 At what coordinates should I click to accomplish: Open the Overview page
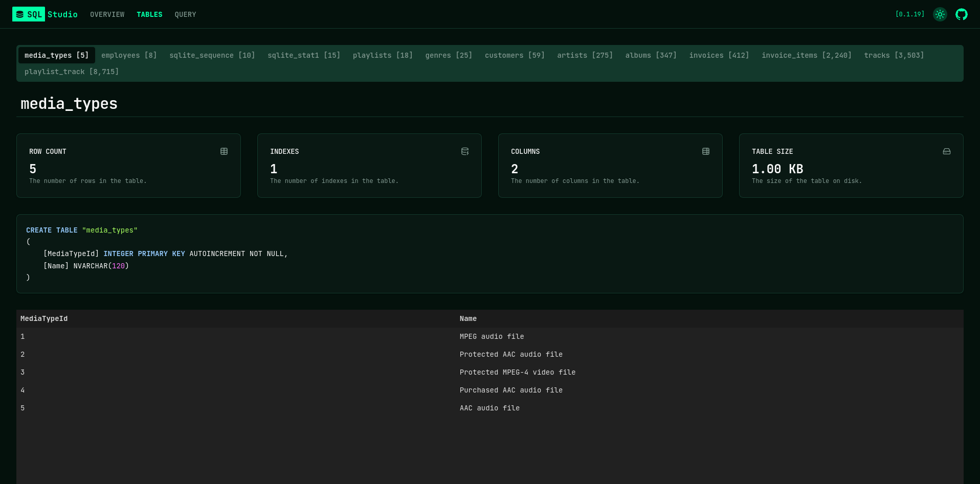point(107,14)
